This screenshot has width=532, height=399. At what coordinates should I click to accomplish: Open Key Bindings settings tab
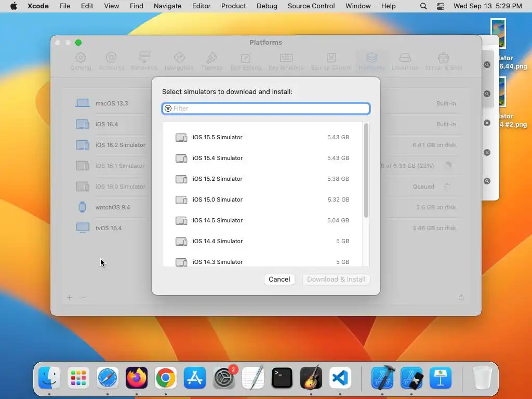[x=286, y=61]
